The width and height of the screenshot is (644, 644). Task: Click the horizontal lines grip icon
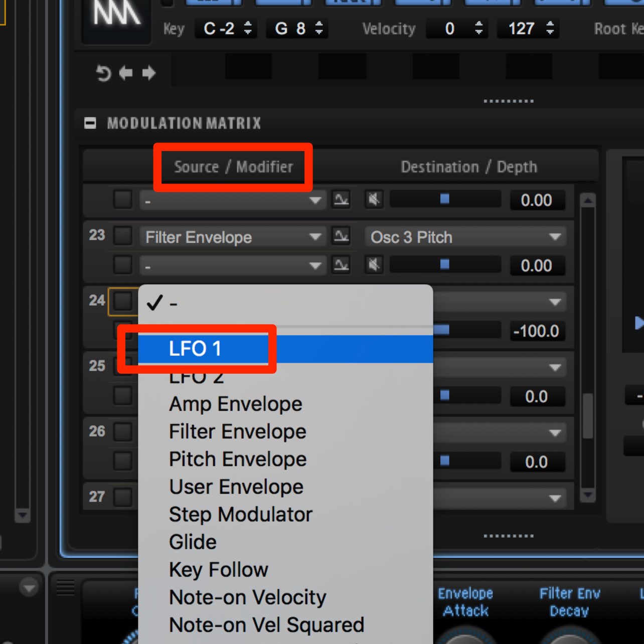point(65,587)
